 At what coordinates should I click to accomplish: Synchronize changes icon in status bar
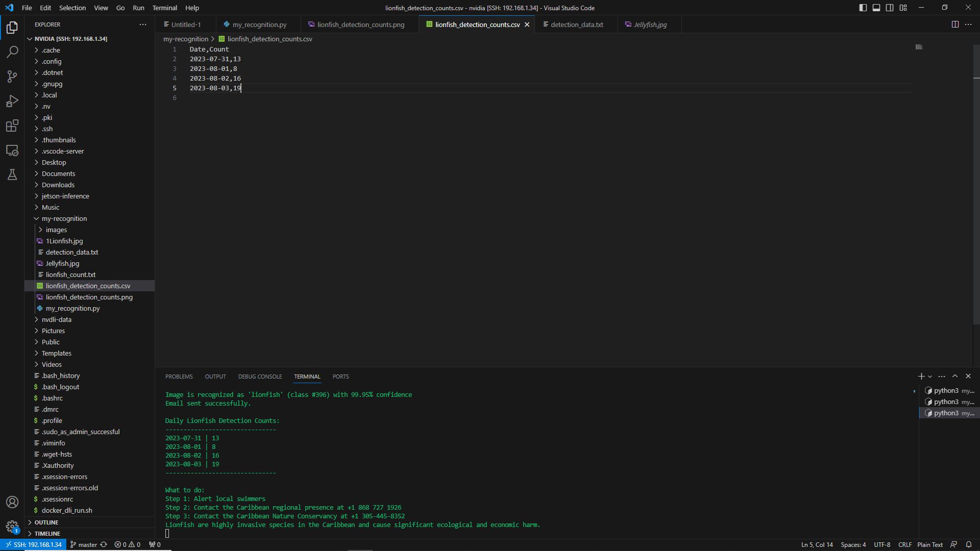(x=104, y=545)
